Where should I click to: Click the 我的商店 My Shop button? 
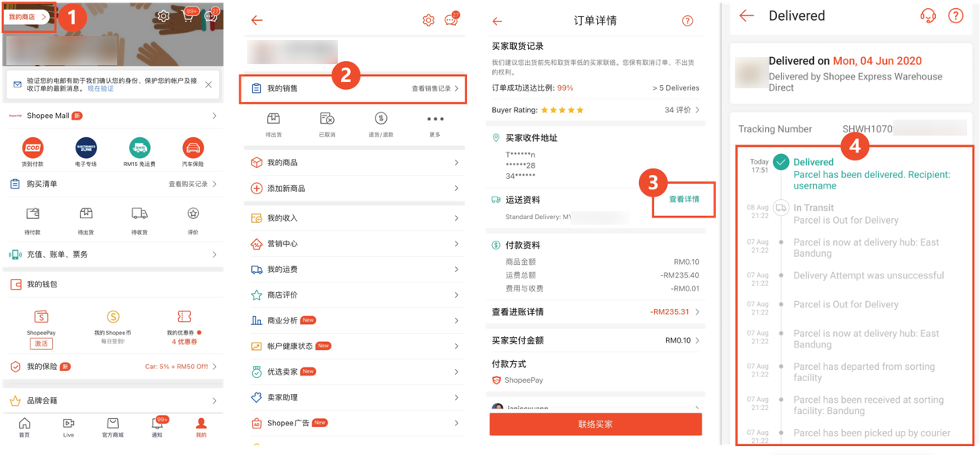[28, 17]
